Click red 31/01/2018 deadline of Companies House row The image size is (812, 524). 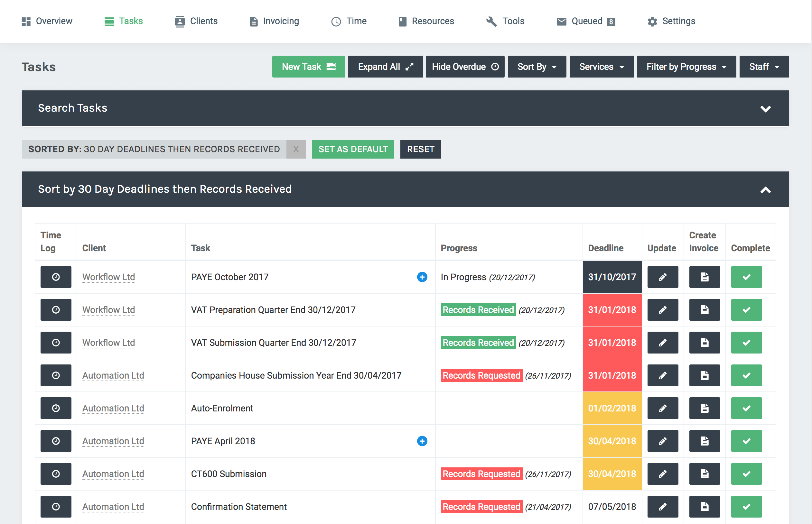tap(612, 375)
